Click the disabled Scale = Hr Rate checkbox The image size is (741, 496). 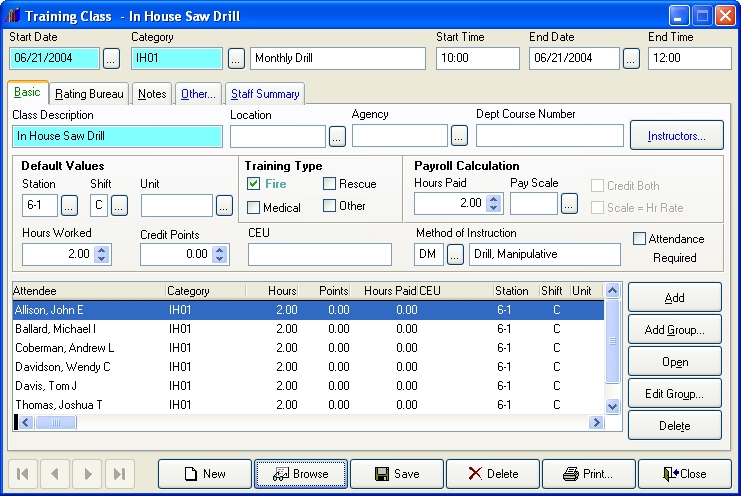(597, 207)
